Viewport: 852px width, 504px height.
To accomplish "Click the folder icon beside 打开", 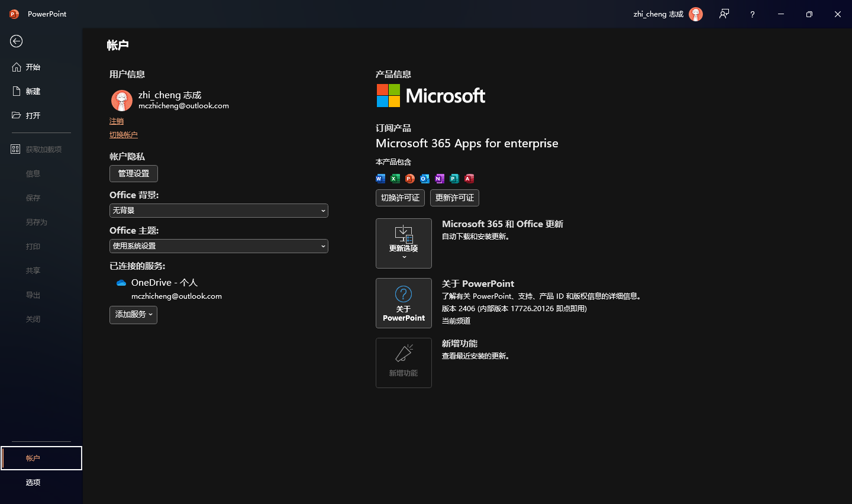I will tap(17, 115).
